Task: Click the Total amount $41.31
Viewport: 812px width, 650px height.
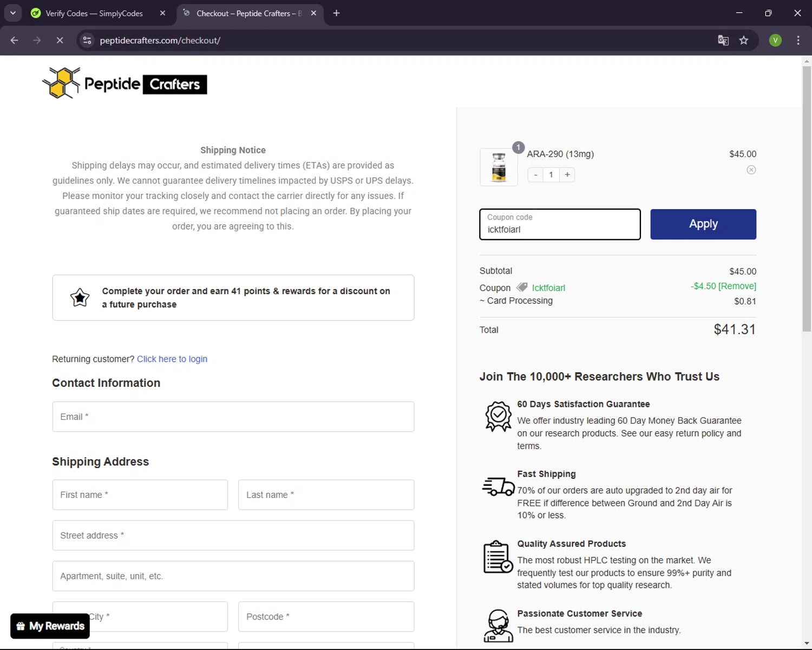Action: pos(735,329)
